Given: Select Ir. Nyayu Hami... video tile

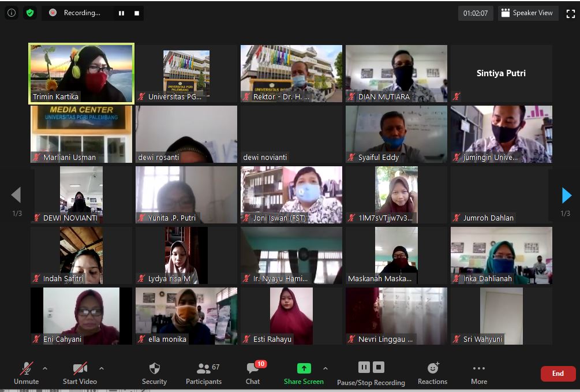Looking at the screenshot, I should 291,255.
